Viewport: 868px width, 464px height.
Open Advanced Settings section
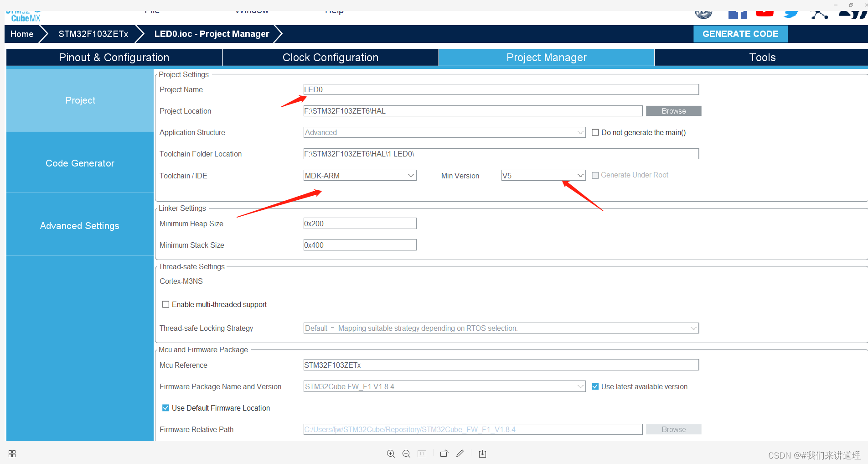80,226
